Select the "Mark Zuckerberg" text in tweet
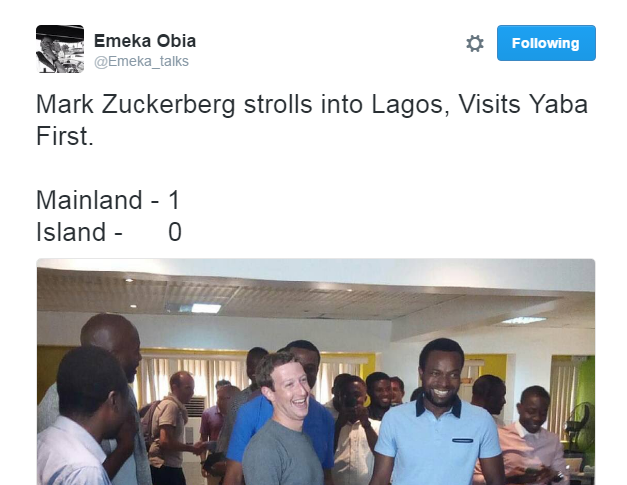Viewport: 627px width, 485px height. [136, 105]
